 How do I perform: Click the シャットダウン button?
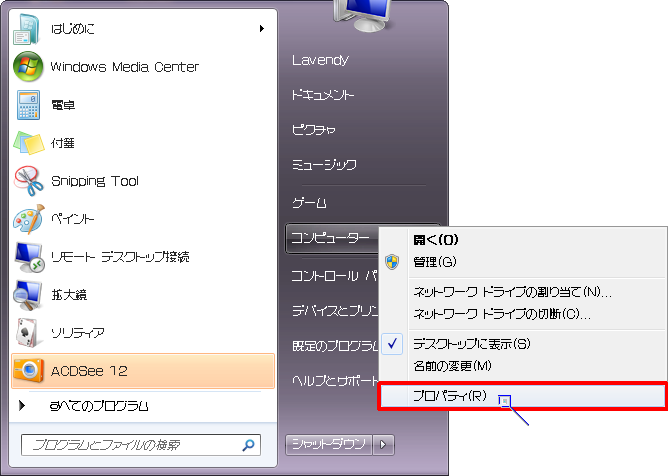point(328,444)
